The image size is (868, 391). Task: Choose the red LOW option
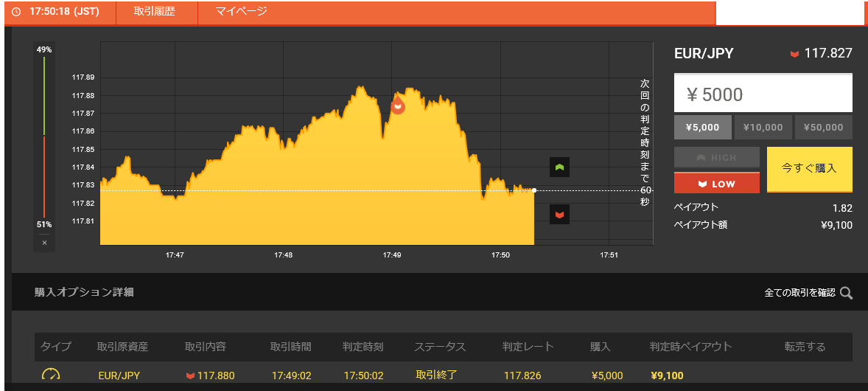point(716,183)
